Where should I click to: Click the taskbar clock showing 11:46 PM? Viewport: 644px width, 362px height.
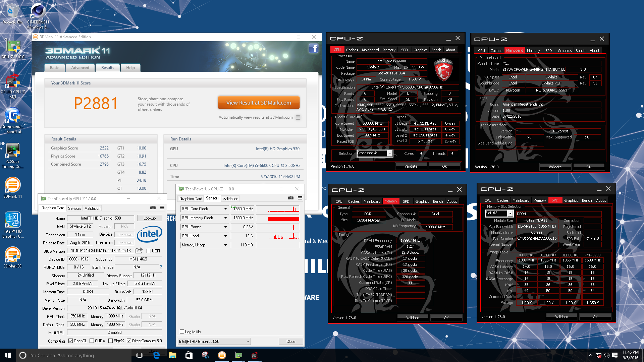tap(631, 355)
